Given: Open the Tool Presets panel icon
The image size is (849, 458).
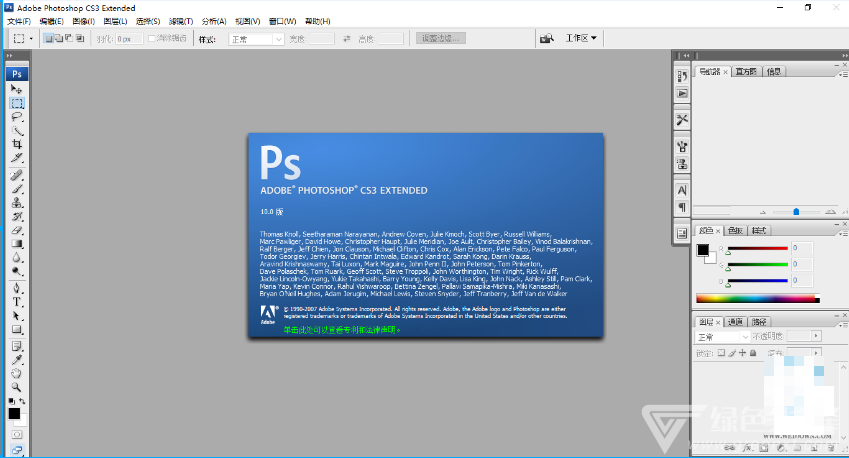Looking at the screenshot, I should 682,120.
